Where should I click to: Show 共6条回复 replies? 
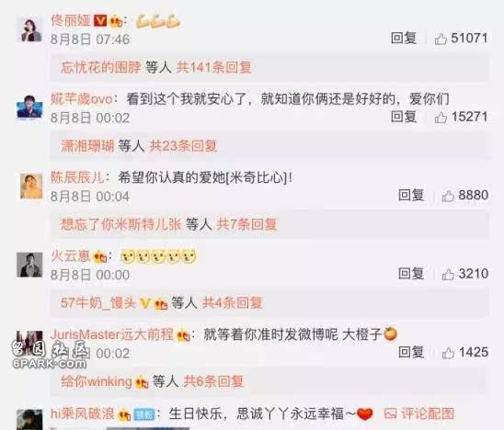213,381
